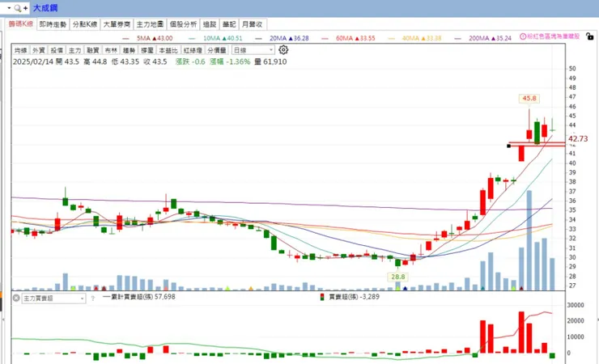Click the plus add-stock icon

click(x=25, y=8)
